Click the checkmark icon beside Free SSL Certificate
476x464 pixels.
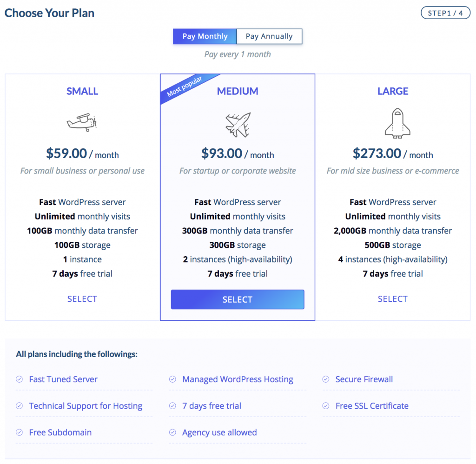(326, 406)
